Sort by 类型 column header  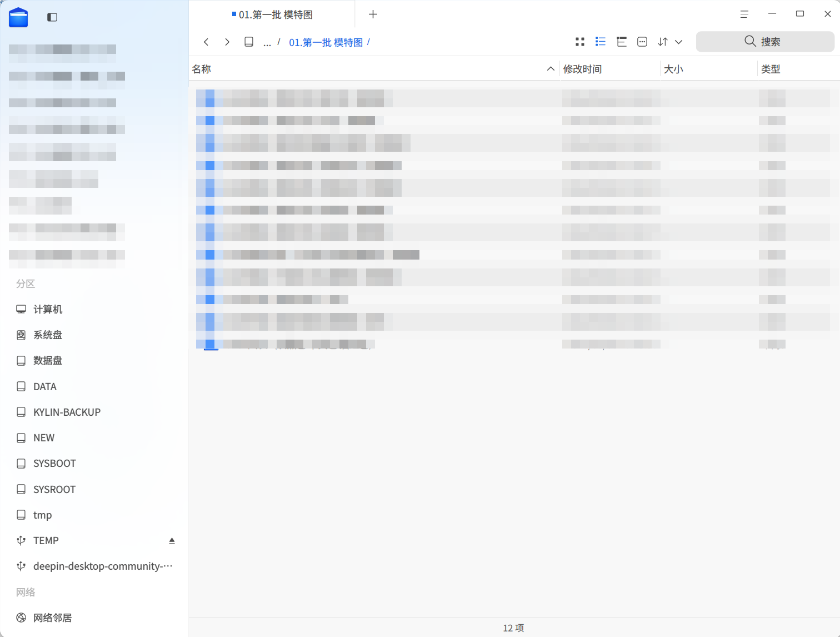(771, 69)
